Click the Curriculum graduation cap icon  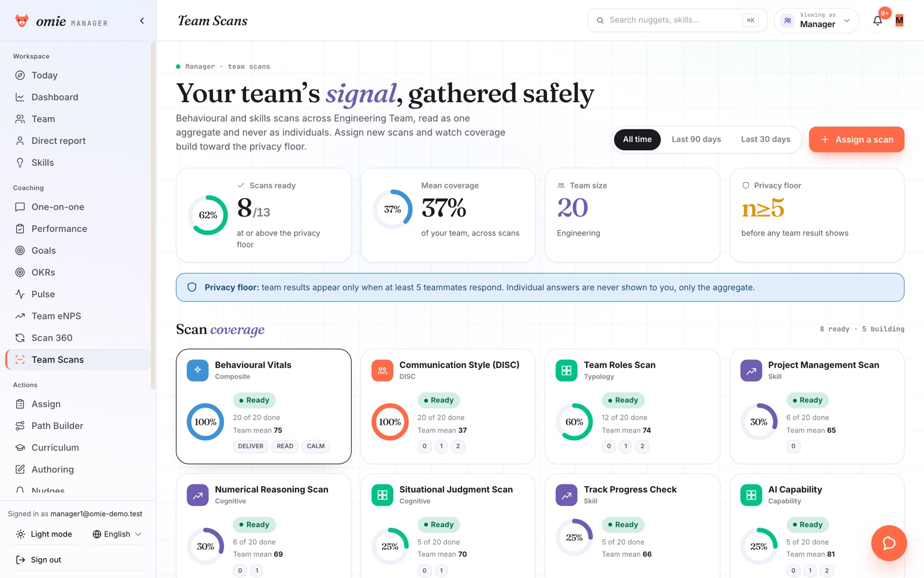click(20, 448)
